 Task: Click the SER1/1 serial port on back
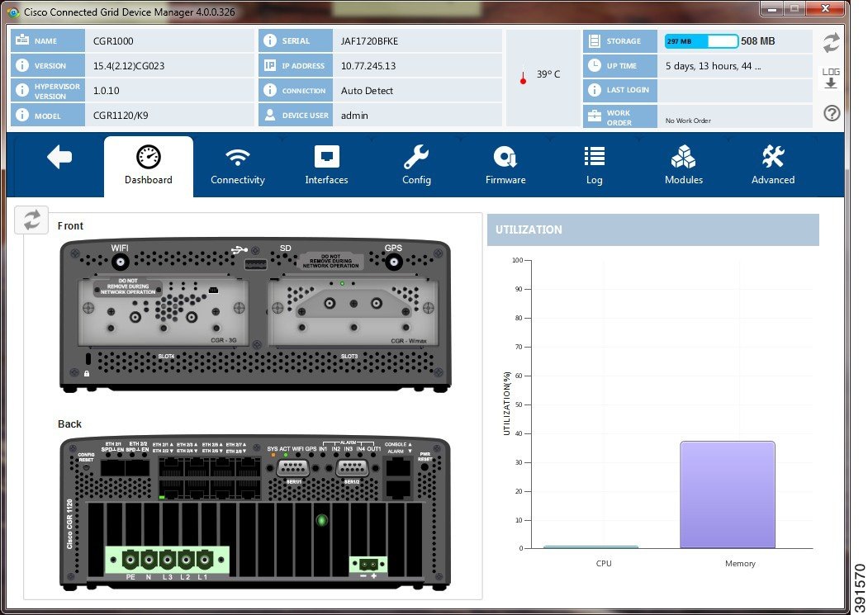[293, 469]
